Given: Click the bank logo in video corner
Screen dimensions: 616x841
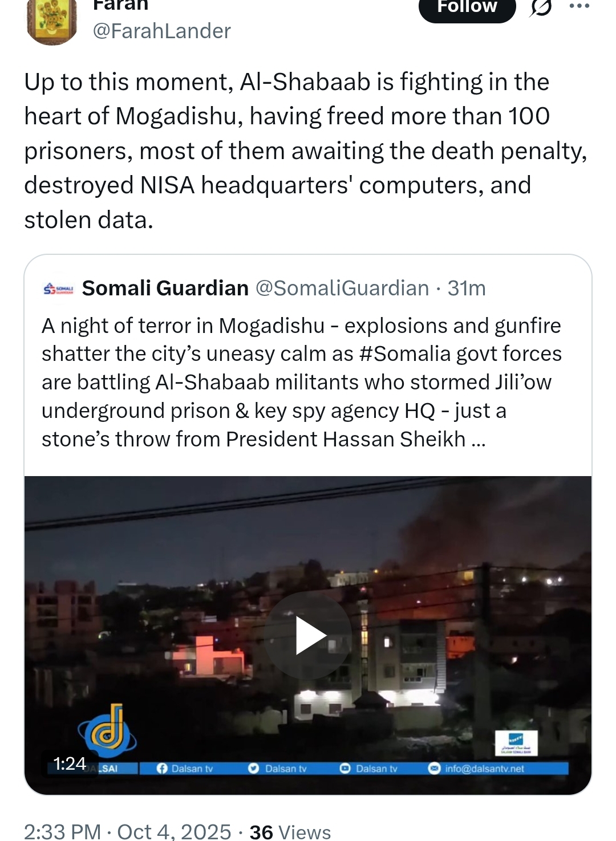Looking at the screenshot, I should 516,742.
